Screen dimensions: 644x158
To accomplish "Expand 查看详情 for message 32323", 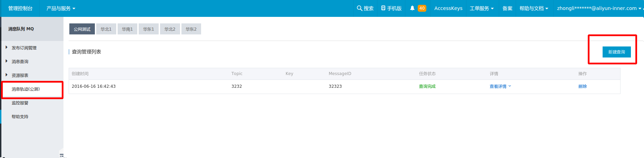I will tap(500, 86).
